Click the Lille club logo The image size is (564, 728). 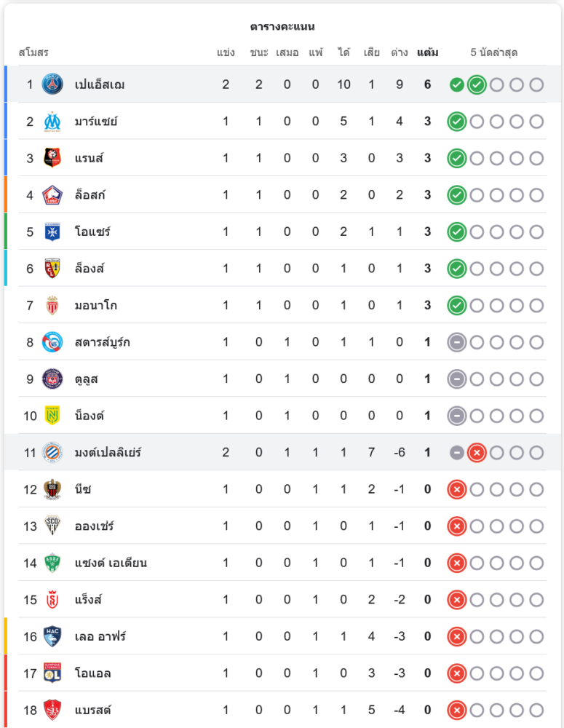(52, 195)
